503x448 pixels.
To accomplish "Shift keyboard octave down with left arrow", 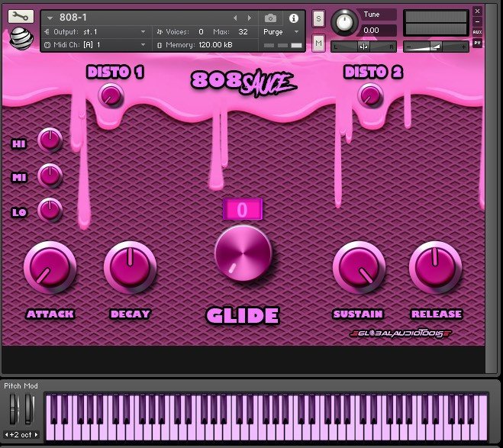I will coord(6,435).
